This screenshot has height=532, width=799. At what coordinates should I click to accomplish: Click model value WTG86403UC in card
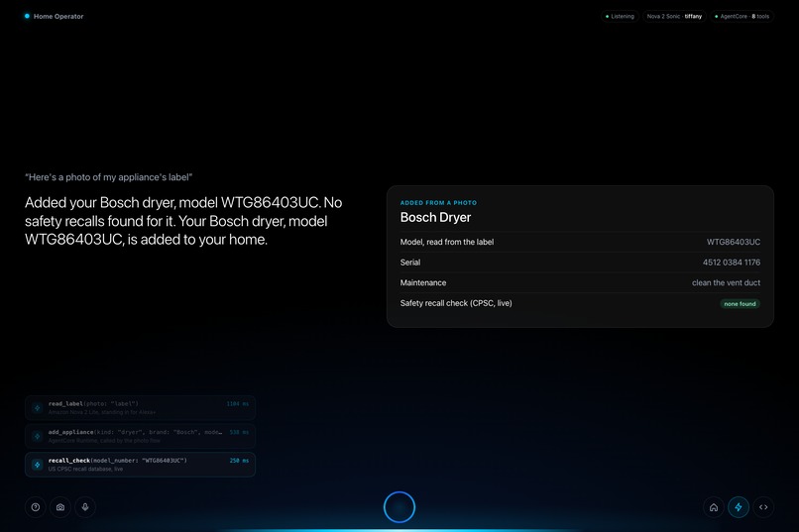734,242
